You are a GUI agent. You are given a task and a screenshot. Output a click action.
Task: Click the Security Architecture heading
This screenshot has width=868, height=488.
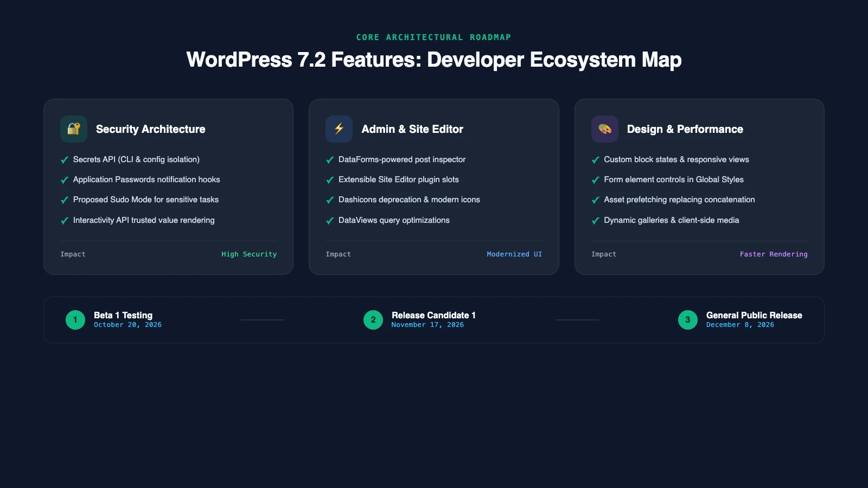[x=151, y=129]
